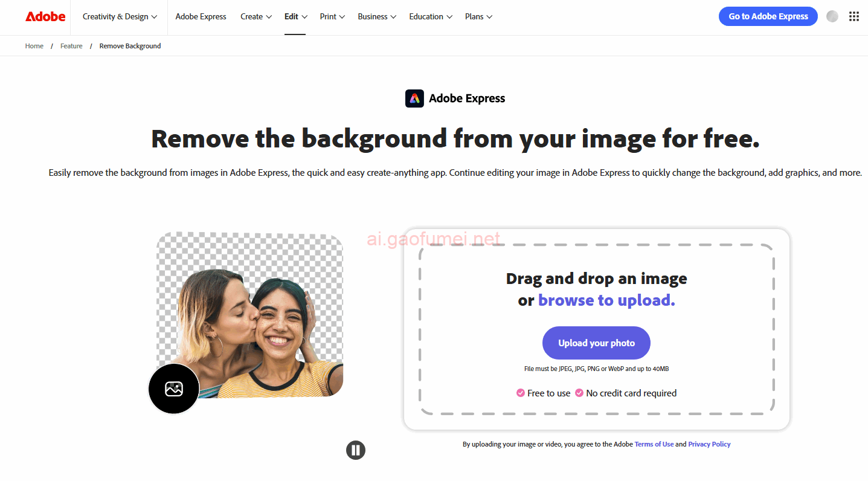Click the Adobe Express logo icon

pos(414,98)
